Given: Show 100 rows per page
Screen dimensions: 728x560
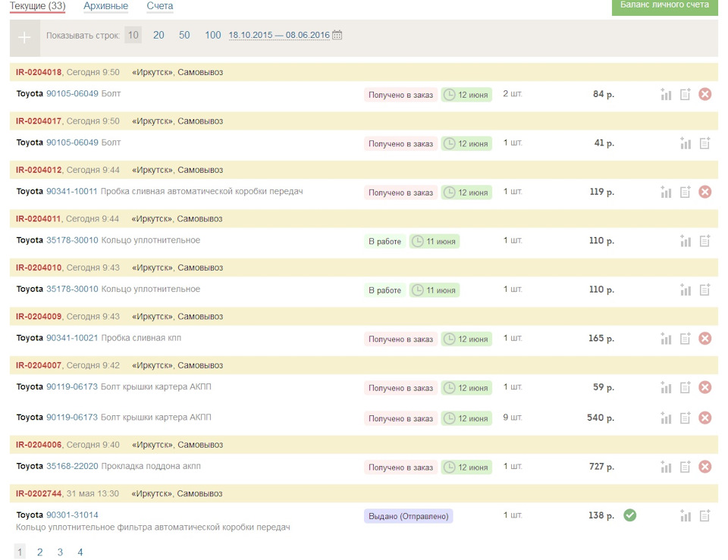Looking at the screenshot, I should [213, 35].
